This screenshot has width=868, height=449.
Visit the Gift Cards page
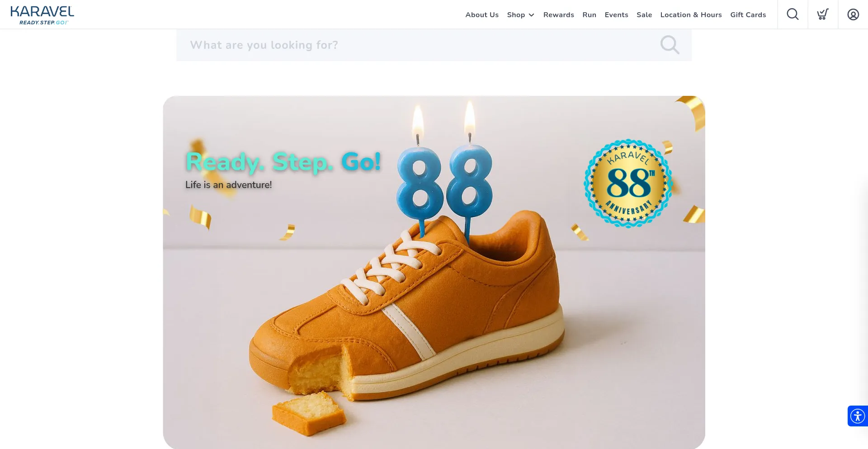[x=748, y=15]
